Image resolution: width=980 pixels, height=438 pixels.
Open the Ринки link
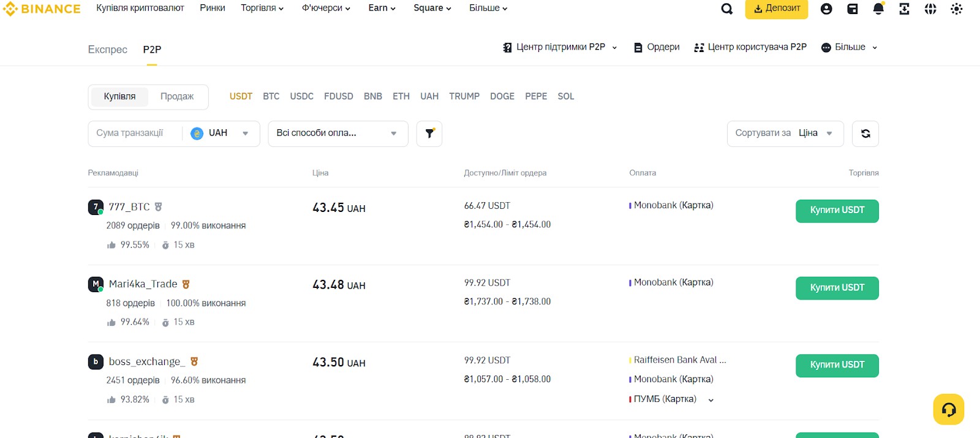click(x=213, y=8)
